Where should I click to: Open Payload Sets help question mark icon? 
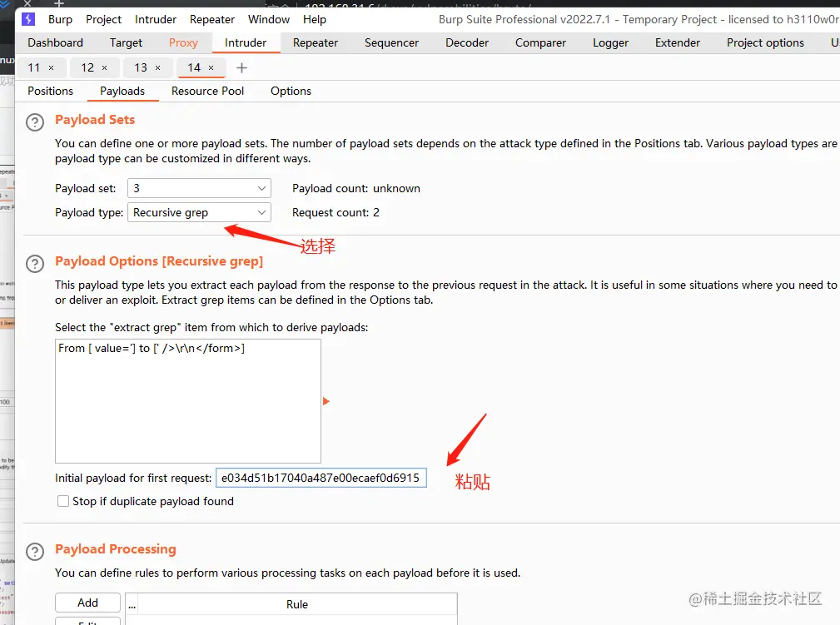point(35,122)
